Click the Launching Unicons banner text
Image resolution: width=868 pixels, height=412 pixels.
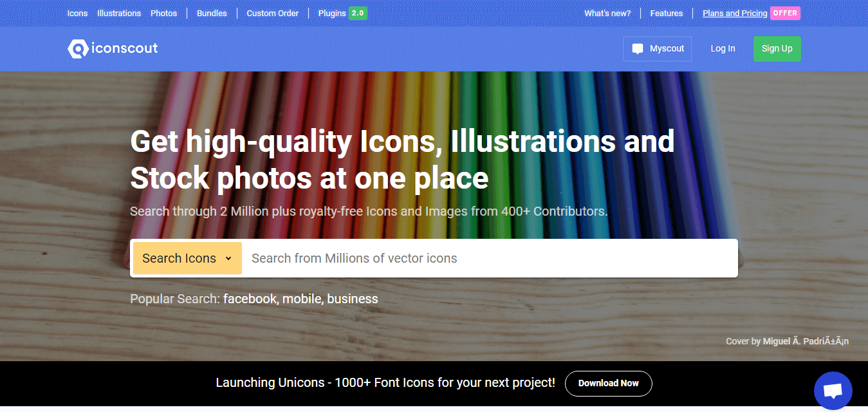[x=385, y=382]
